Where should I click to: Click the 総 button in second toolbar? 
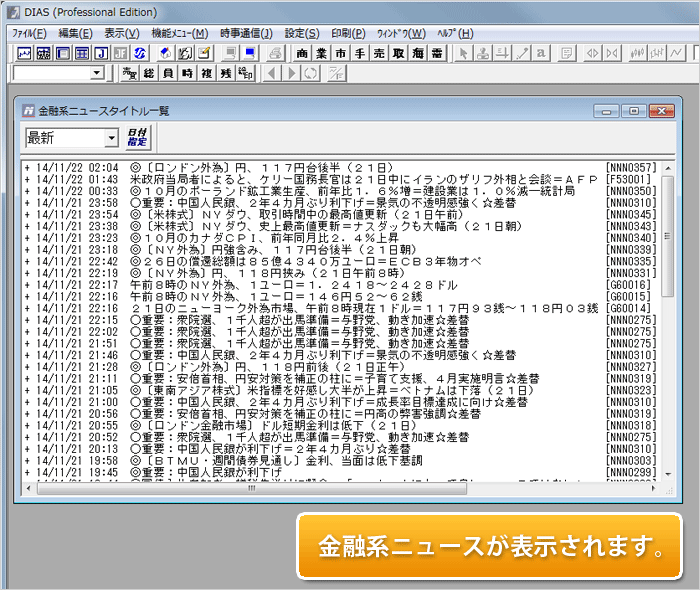point(149,73)
